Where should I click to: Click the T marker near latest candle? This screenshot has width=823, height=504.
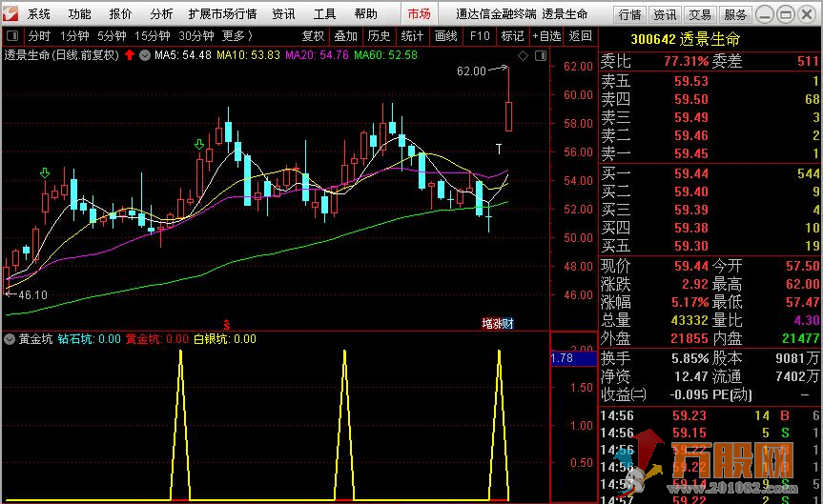[498, 149]
